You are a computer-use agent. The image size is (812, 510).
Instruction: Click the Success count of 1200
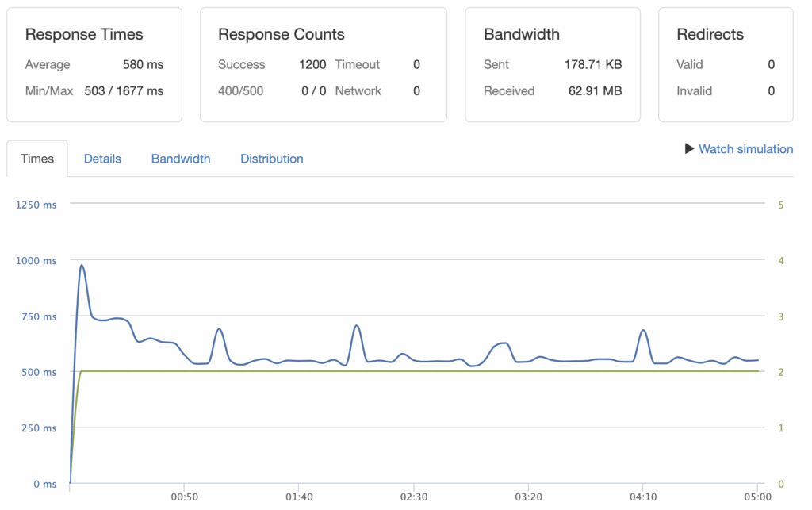pyautogui.click(x=312, y=65)
